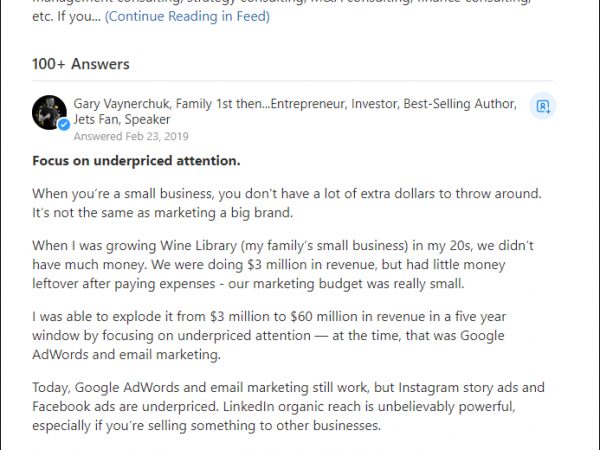Click Continue Reading in Feed link
The width and height of the screenshot is (600, 450).
coord(186,17)
